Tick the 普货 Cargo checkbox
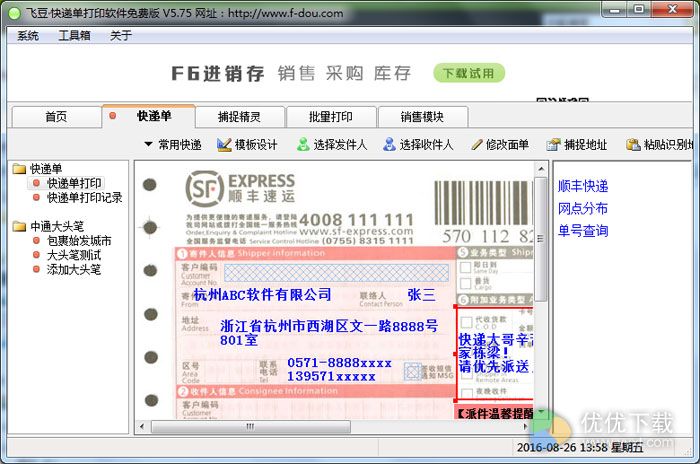700x464 pixels. pos(466,283)
